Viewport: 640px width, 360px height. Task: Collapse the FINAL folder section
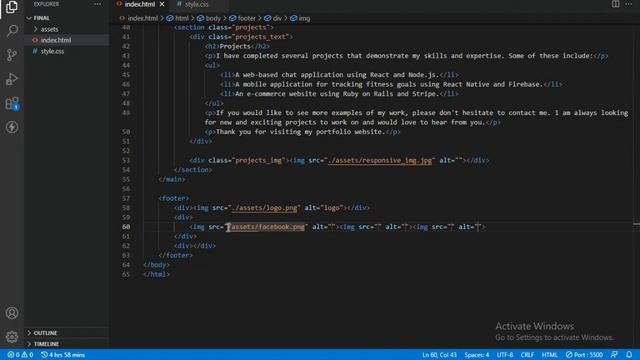coord(41,18)
